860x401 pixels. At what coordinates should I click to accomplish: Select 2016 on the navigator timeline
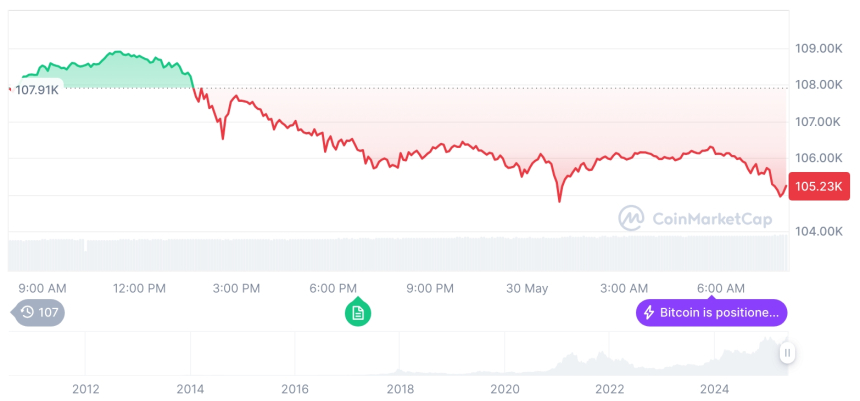pos(295,389)
